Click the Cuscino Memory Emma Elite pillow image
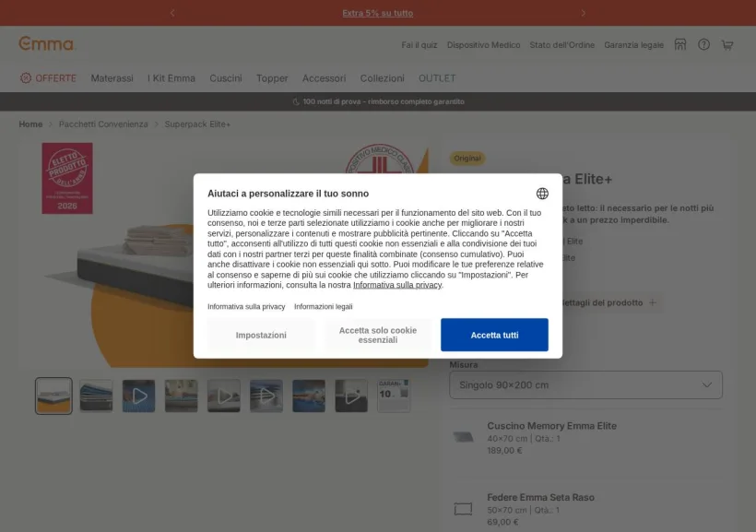 464,437
